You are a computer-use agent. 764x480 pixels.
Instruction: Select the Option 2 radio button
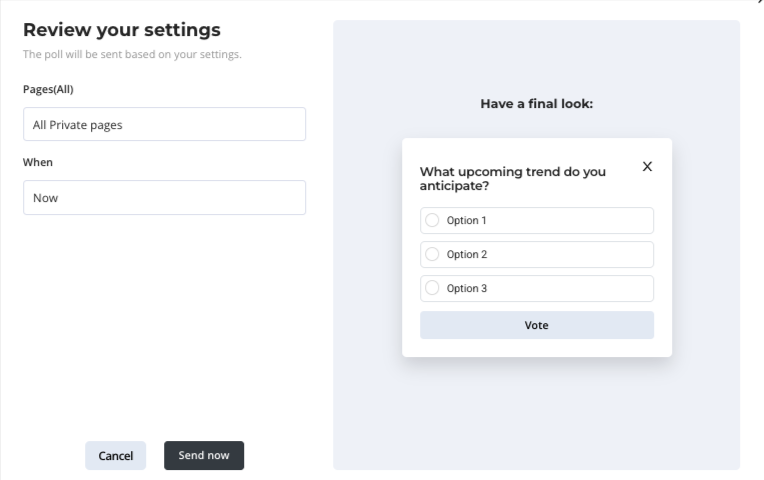click(432, 254)
